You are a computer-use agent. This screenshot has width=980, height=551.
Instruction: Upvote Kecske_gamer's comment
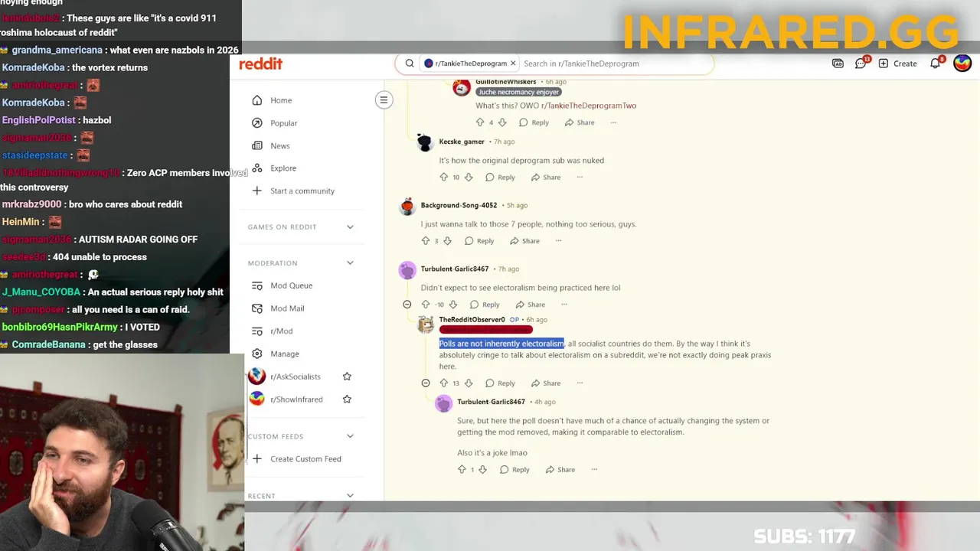click(443, 177)
